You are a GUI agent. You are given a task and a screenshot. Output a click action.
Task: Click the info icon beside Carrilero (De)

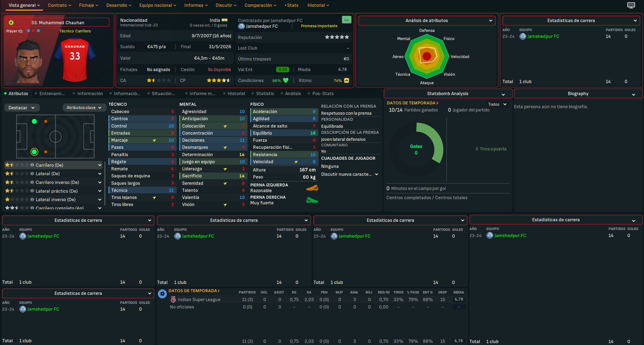(32, 165)
